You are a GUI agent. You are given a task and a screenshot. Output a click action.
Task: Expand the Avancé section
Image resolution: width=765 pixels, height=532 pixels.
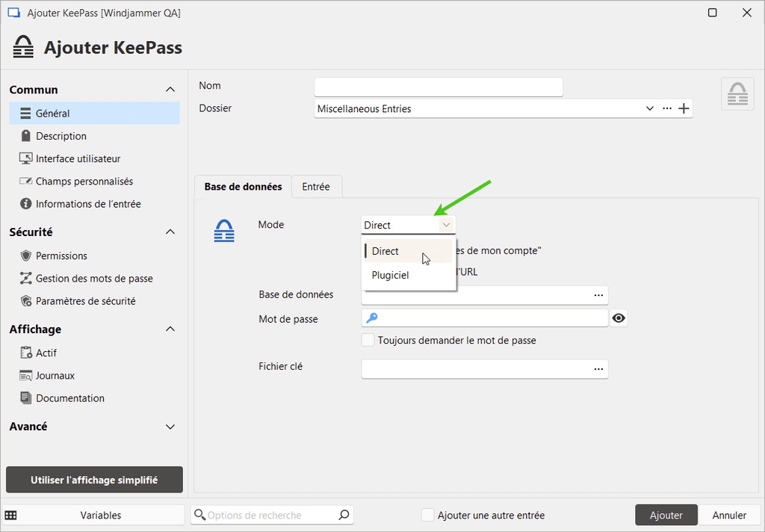[x=170, y=427]
